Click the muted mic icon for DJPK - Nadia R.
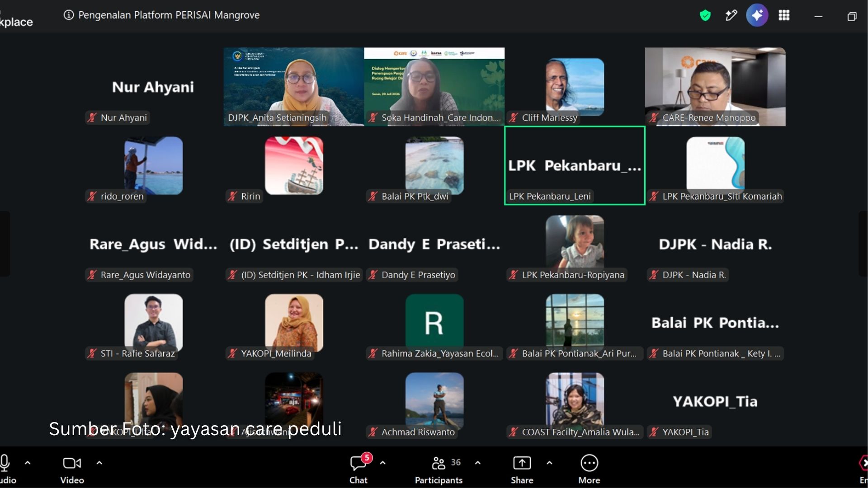The image size is (868, 488). 654,275
